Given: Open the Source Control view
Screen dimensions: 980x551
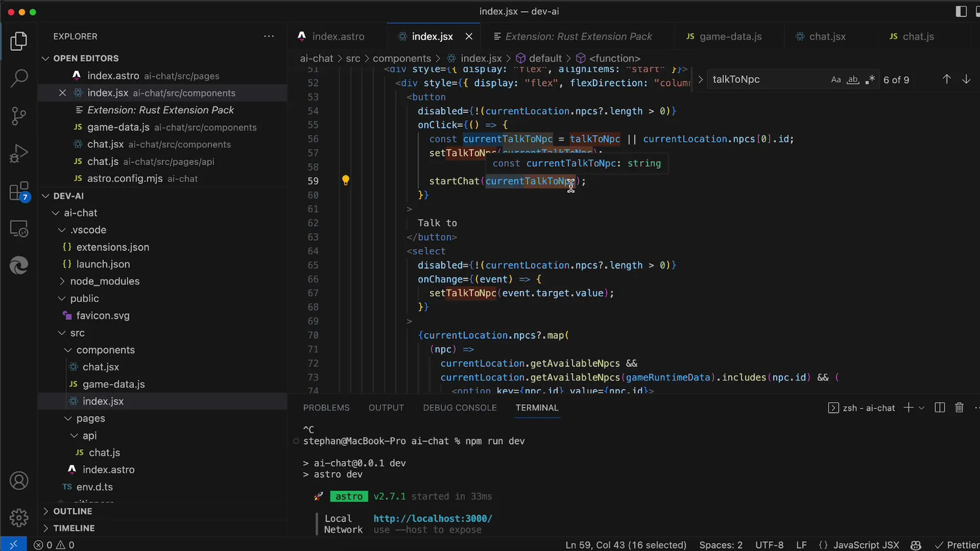Looking at the screenshot, I should (19, 116).
